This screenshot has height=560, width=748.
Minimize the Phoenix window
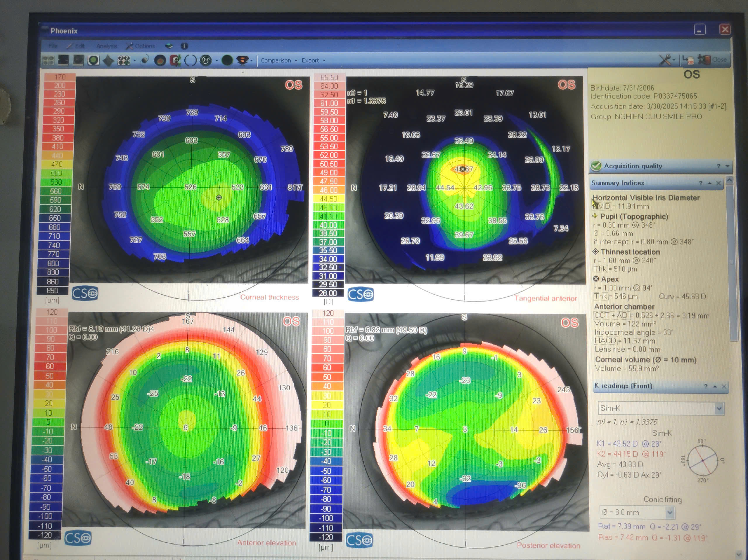699,30
